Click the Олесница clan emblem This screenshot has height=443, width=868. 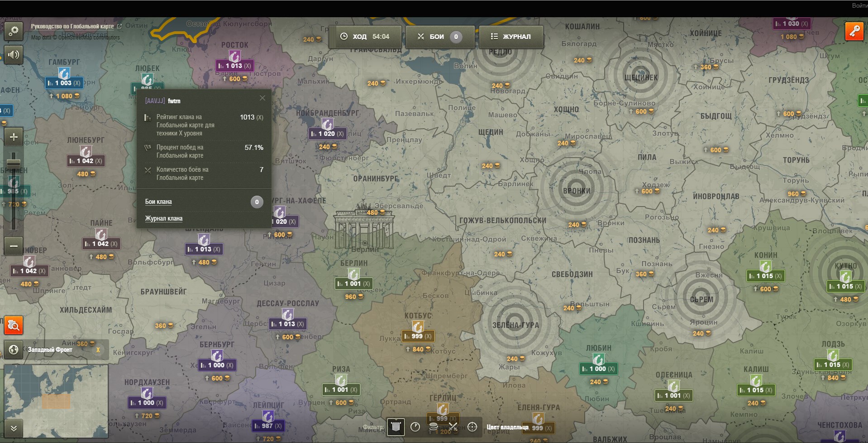coord(673,386)
